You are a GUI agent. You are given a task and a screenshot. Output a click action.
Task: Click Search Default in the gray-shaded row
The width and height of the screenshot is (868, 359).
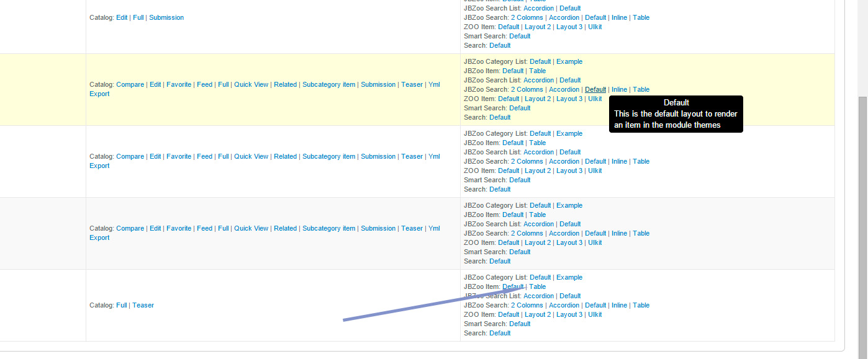click(500, 261)
